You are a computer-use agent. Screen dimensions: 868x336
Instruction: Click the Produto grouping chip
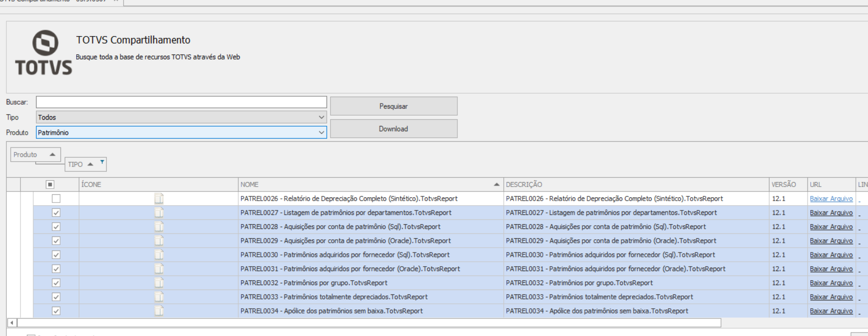coord(36,154)
